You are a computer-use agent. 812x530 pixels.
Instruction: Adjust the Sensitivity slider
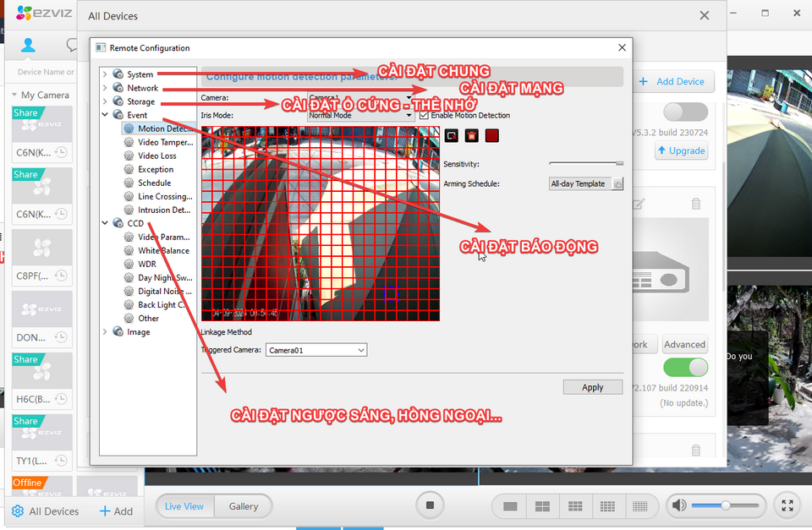tap(586, 163)
